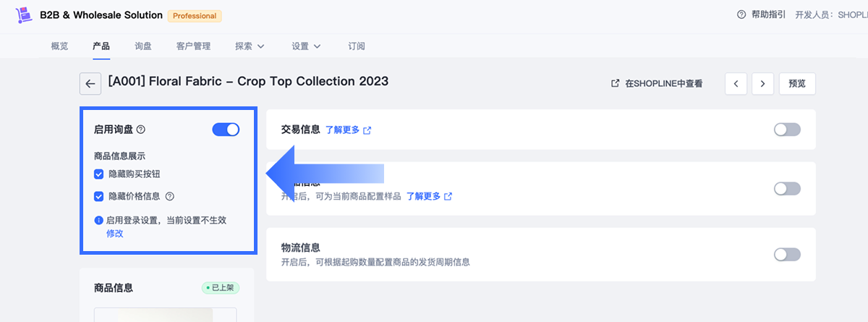Disable the 启用询盘 toggle switch
This screenshot has height=322, width=868.
coord(226,130)
